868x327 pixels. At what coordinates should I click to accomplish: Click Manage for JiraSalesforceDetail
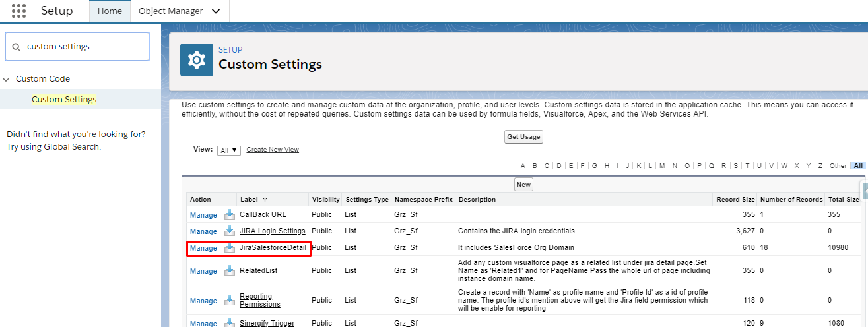[x=203, y=248]
